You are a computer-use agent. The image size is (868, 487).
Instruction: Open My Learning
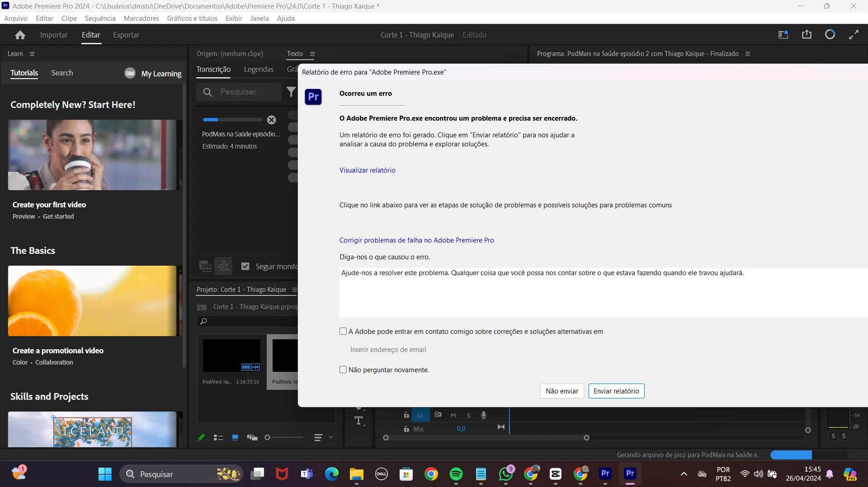[x=153, y=73]
